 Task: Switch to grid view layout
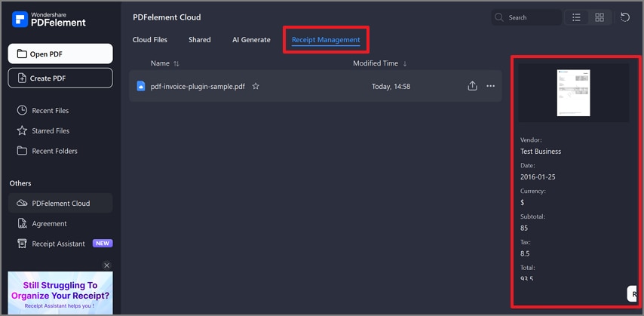pyautogui.click(x=600, y=17)
